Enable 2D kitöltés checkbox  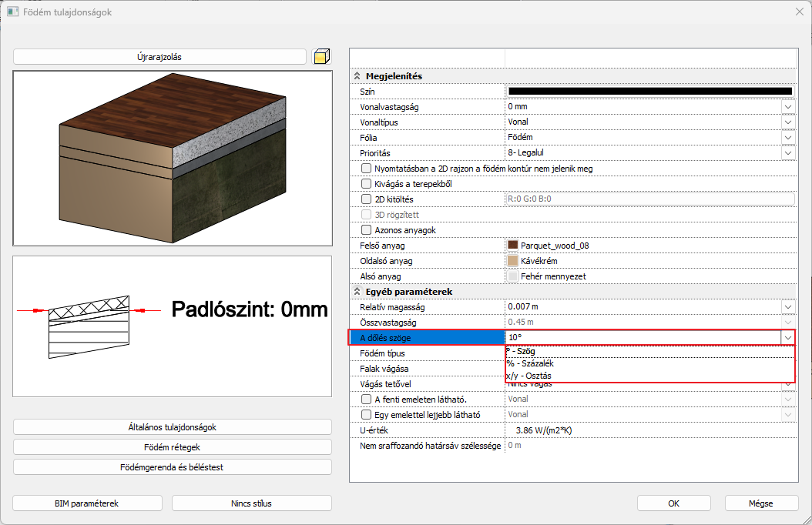[366, 199]
